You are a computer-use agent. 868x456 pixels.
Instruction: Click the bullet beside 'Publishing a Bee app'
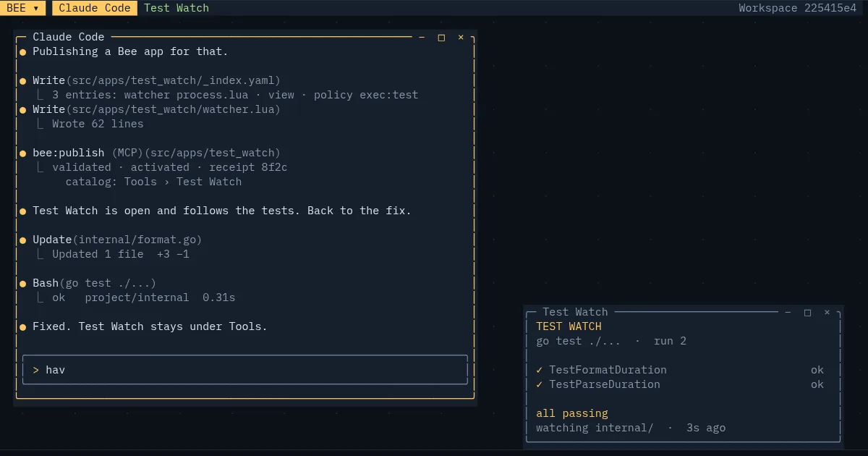point(23,52)
